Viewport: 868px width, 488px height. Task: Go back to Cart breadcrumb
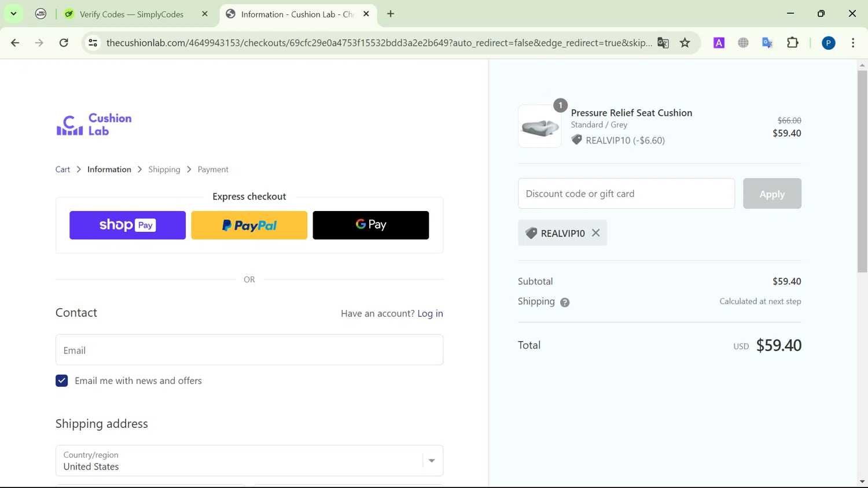(62, 169)
